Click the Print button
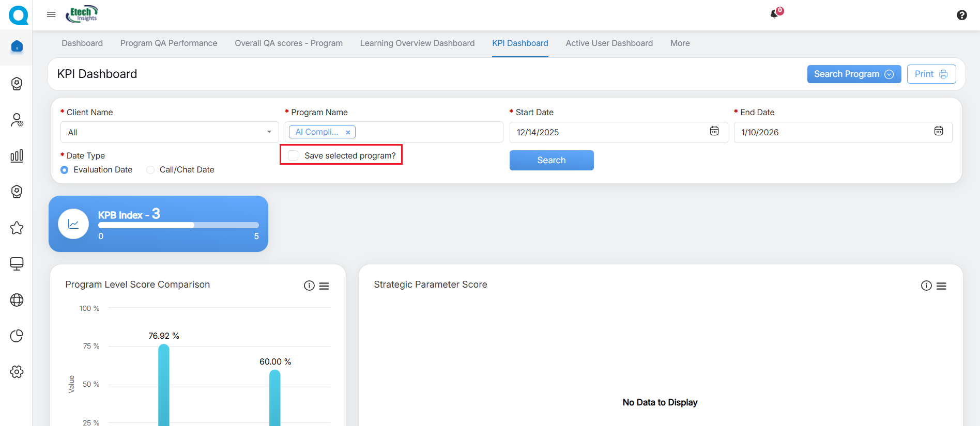This screenshot has width=980, height=426. (x=931, y=74)
